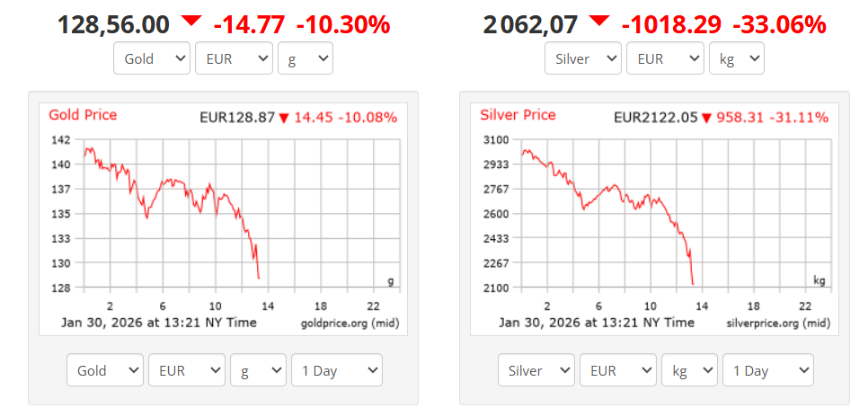The height and width of the screenshot is (417, 868).
Task: Open the Gold dropdown below the gold chart
Action: [105, 370]
